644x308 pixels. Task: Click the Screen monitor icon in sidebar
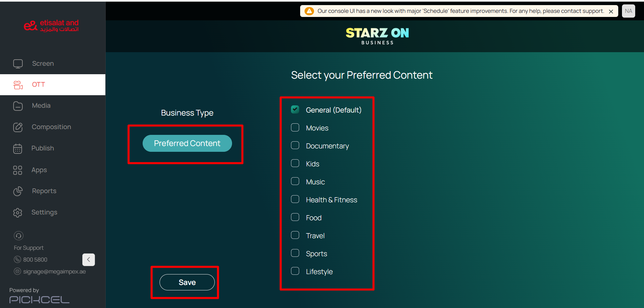(x=18, y=64)
